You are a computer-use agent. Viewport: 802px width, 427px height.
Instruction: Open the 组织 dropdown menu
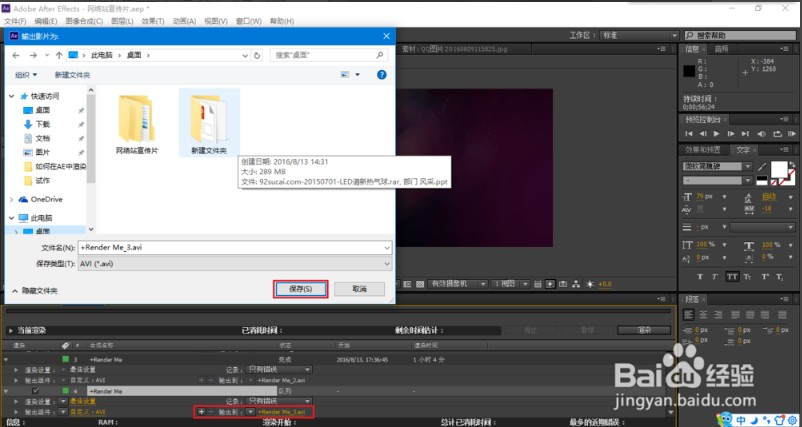(26, 74)
